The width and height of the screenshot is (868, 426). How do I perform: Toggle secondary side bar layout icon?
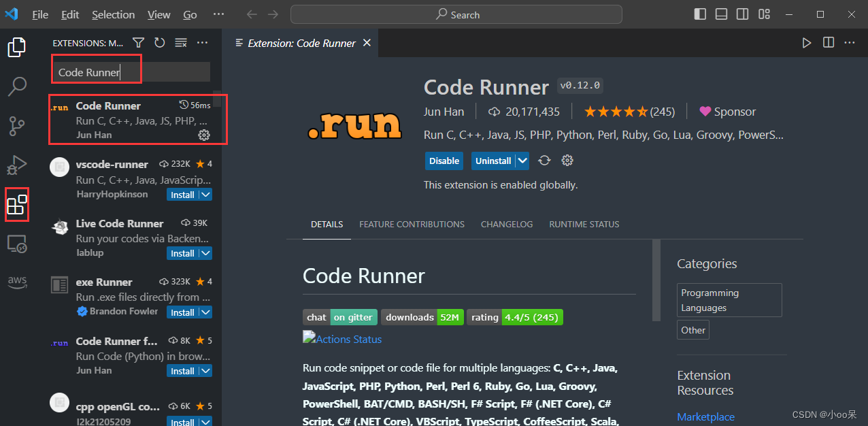click(743, 14)
